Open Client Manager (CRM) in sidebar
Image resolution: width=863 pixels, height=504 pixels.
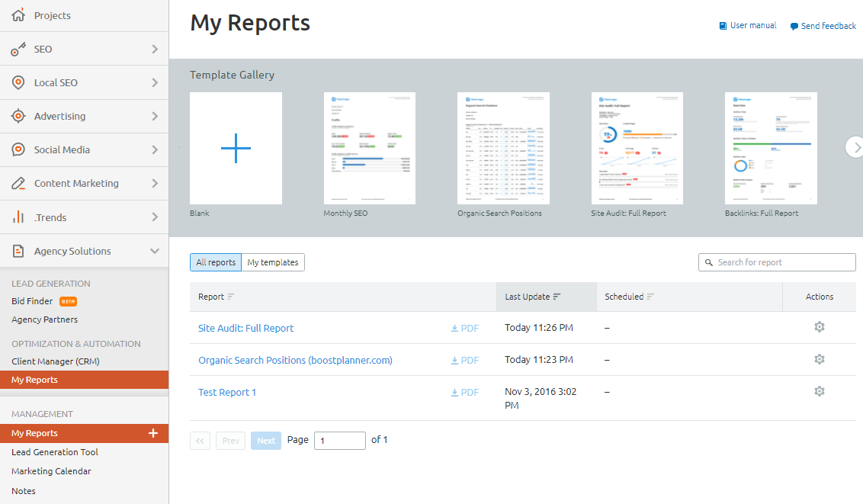click(x=56, y=361)
